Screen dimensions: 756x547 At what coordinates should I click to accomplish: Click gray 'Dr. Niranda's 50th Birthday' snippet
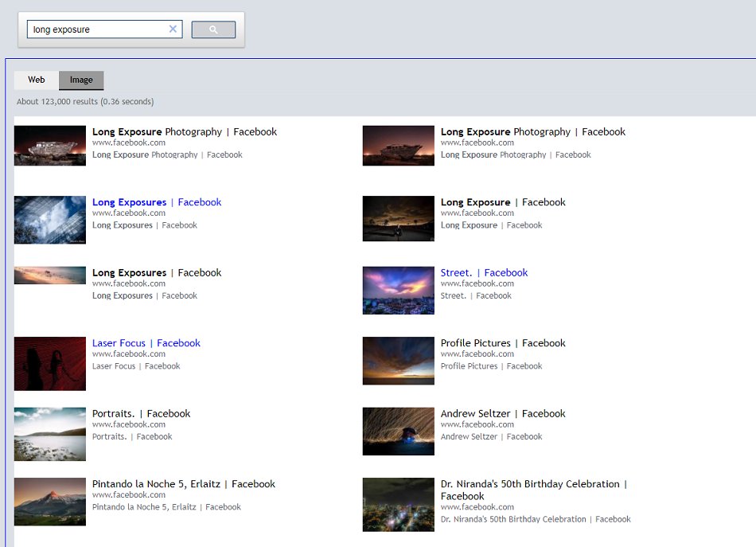[536, 519]
